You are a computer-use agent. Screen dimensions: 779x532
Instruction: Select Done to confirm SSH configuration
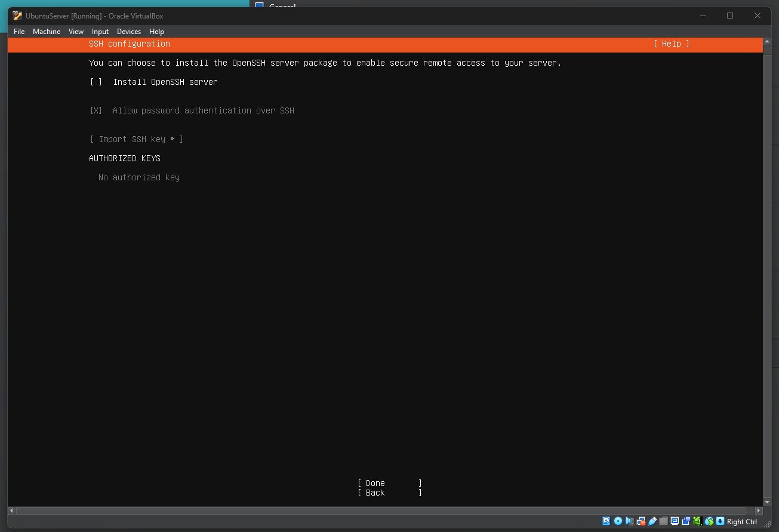375,483
